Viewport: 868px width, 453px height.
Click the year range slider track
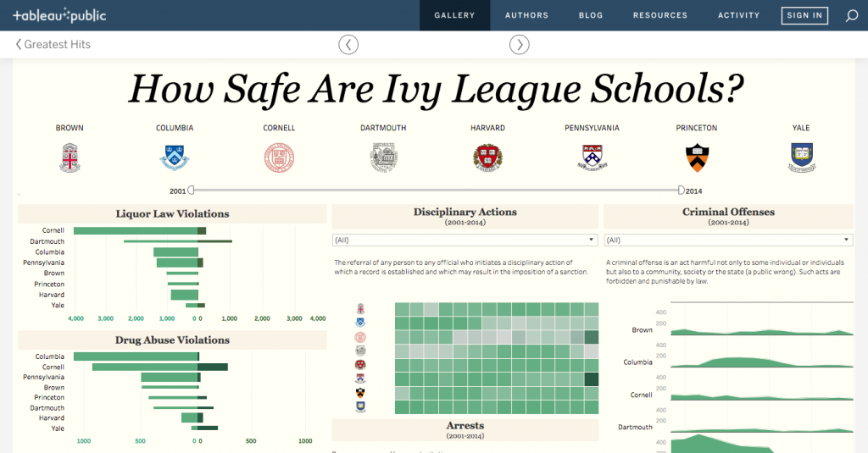(436, 191)
